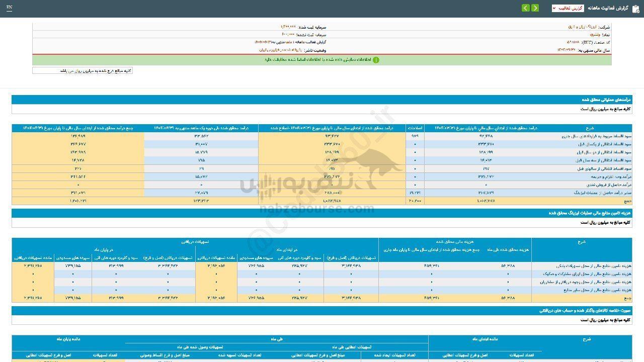This screenshot has height=362, width=644.
Task: Click row سود اقساط انتقالی از دو سال قبل
Action: [322, 152]
